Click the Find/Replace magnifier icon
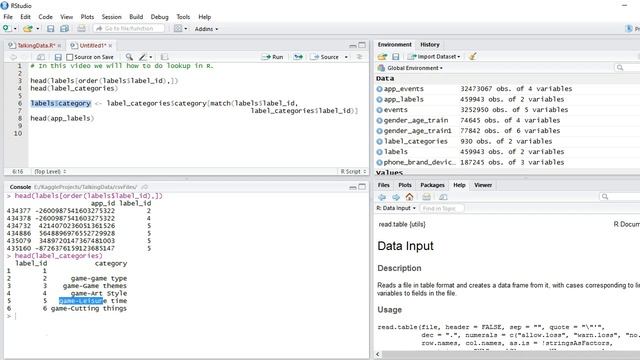 [x=129, y=57]
